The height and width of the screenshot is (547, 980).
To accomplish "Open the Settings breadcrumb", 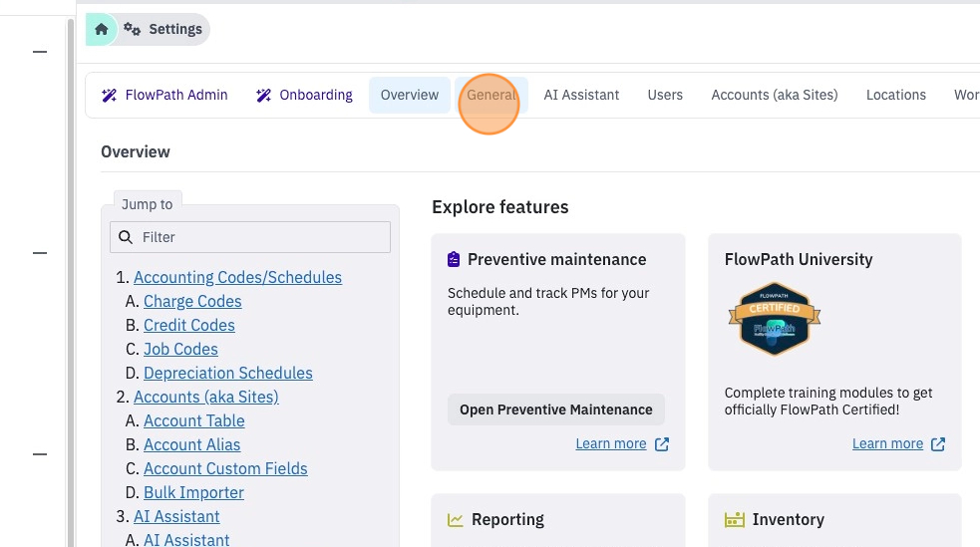I will coord(163,29).
